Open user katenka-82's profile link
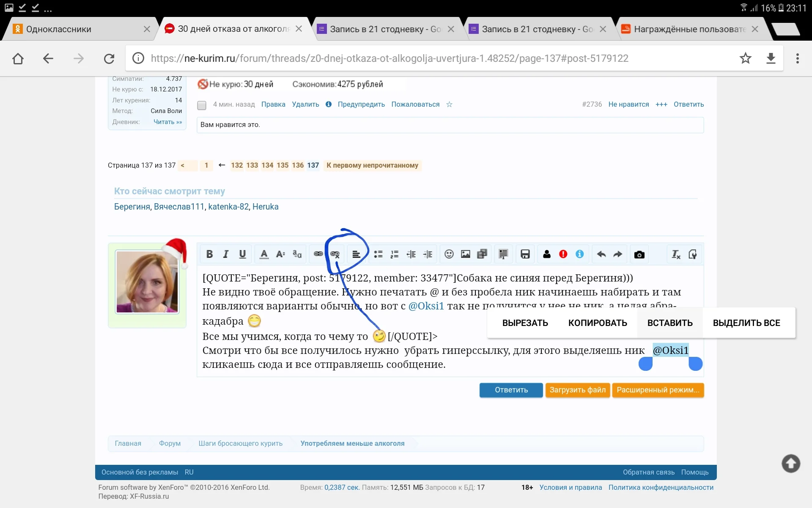Image resolution: width=812 pixels, height=508 pixels. click(x=228, y=207)
